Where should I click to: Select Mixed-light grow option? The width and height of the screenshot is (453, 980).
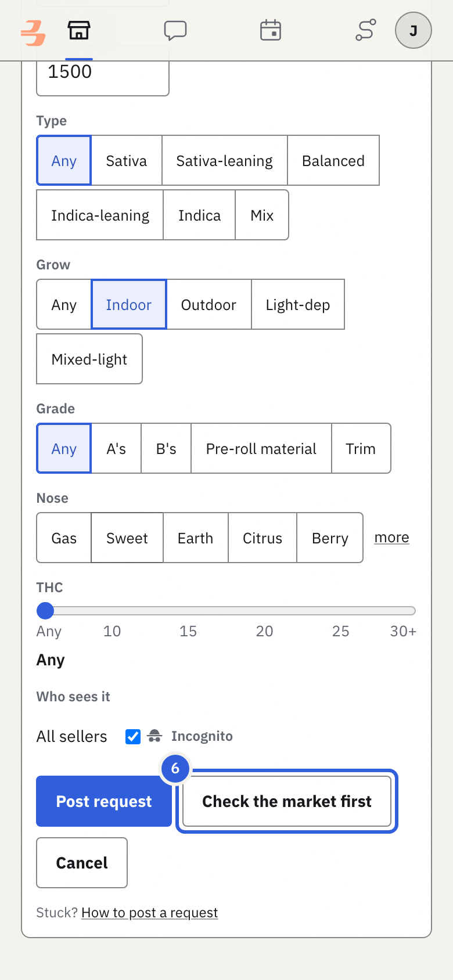(89, 359)
